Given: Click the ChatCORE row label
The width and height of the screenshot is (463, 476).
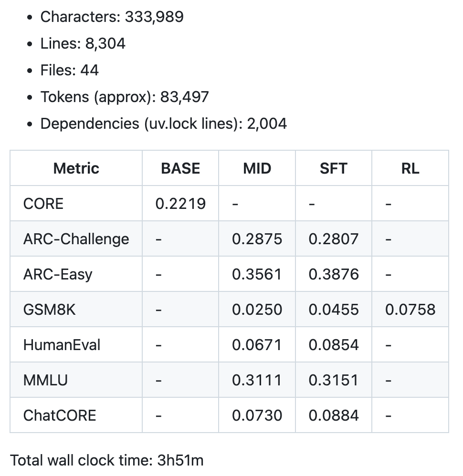Looking at the screenshot, I should point(59,415).
